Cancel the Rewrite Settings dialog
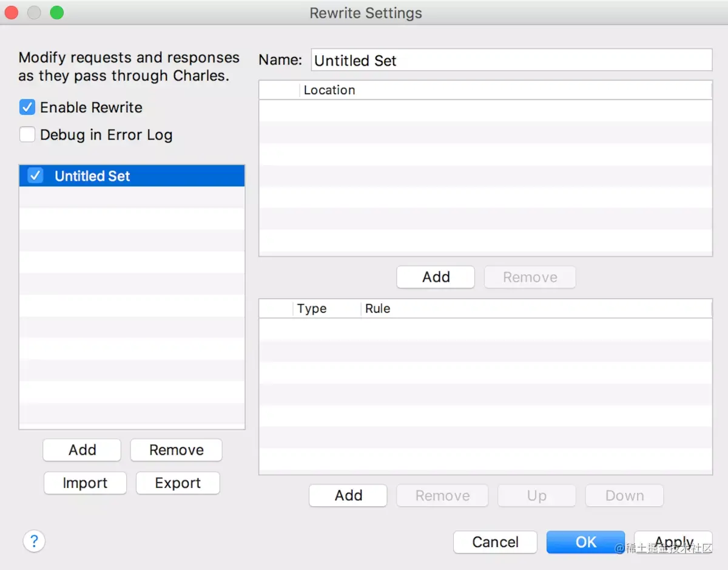Screen dimensions: 728x570 point(495,542)
